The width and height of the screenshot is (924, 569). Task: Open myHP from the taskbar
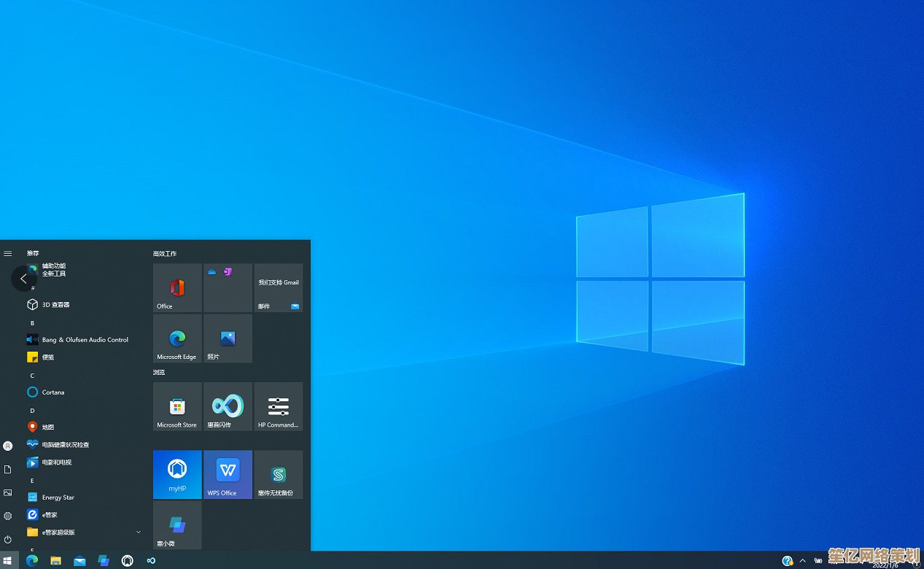pos(128,560)
